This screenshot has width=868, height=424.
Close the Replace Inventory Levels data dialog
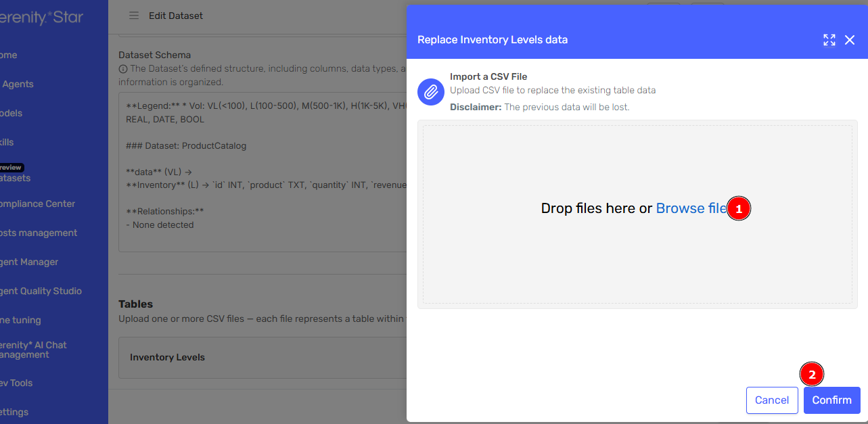[850, 40]
